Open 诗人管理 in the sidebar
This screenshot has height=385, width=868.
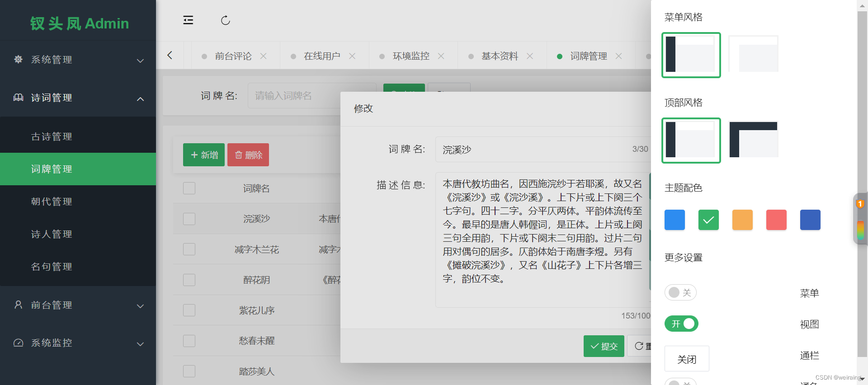78,234
